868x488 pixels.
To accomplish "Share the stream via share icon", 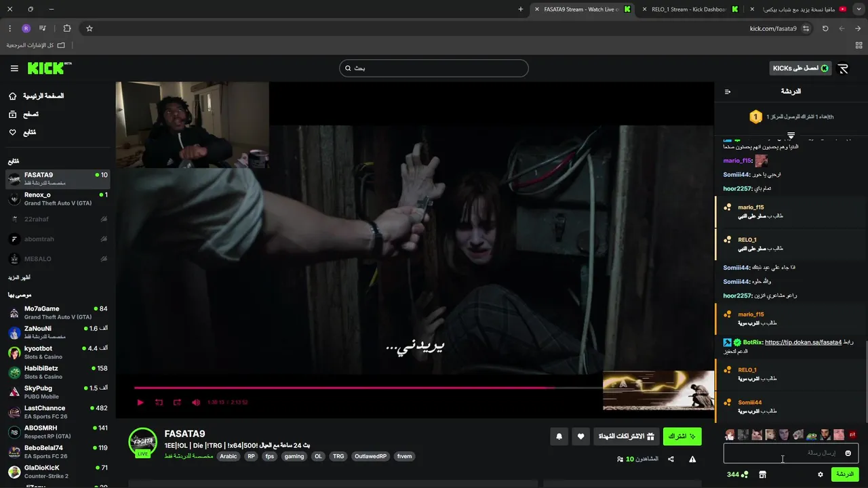I will click(671, 460).
